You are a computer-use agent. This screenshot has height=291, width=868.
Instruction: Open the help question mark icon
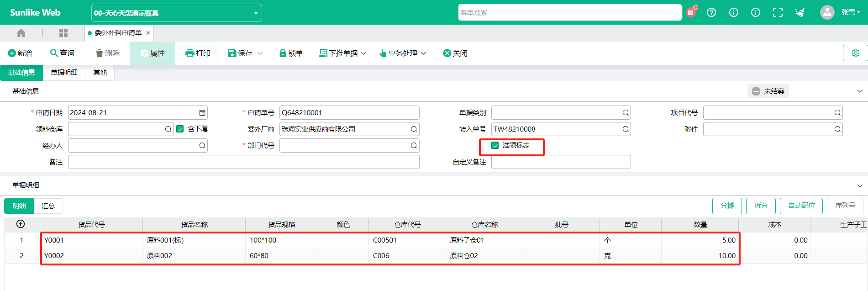711,12
